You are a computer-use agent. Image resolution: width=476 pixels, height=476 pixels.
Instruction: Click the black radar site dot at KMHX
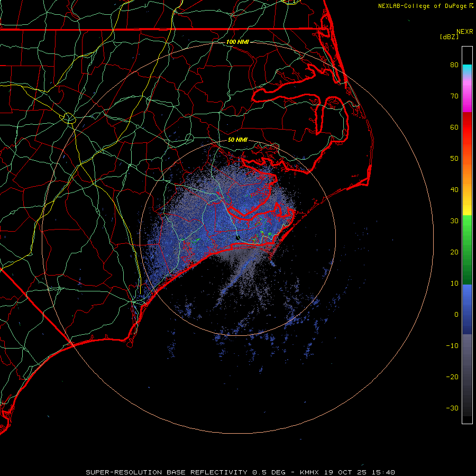239,237
